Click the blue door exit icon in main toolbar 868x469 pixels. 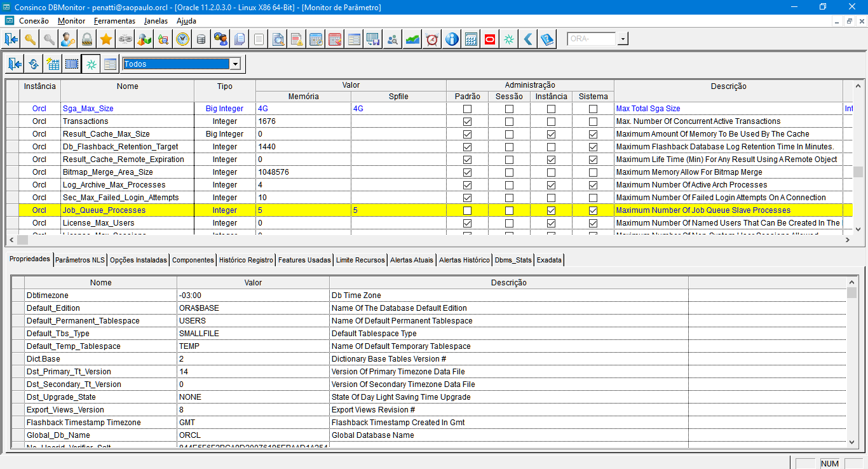(x=11, y=39)
